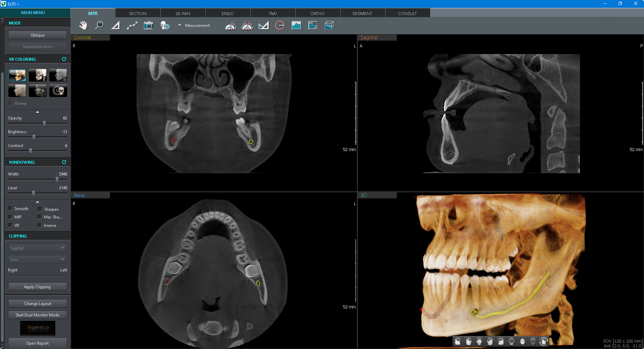The width and height of the screenshot is (644, 349).
Task: Open the Measurement dropdown
Action: tap(180, 26)
